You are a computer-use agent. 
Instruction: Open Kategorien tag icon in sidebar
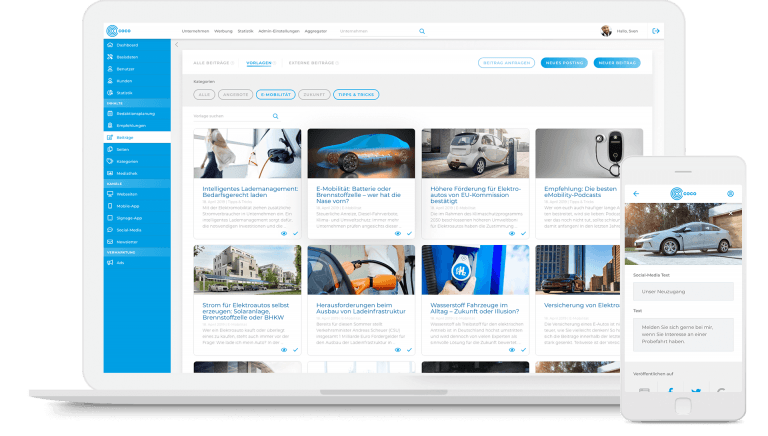(110, 161)
